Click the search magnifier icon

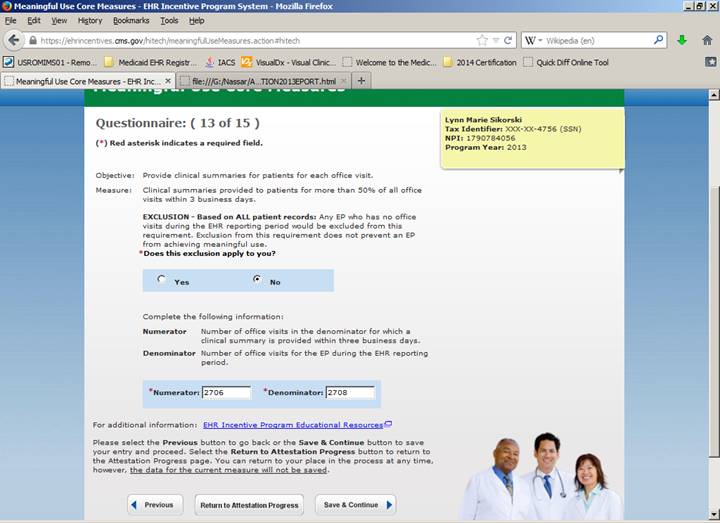[x=659, y=40]
